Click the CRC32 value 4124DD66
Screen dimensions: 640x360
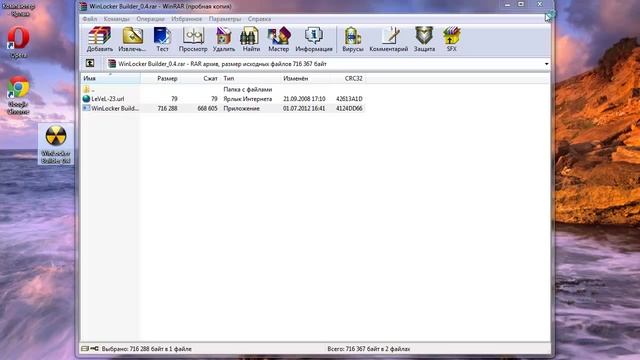349,109
